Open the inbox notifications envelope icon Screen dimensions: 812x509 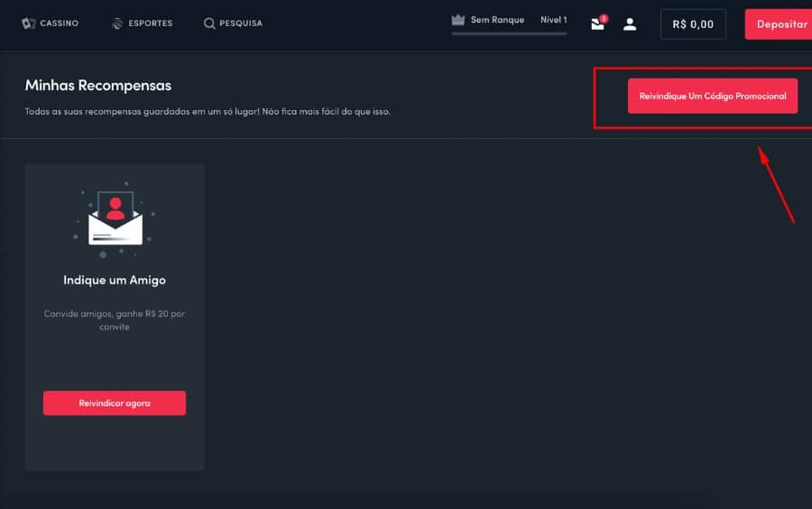click(x=597, y=24)
